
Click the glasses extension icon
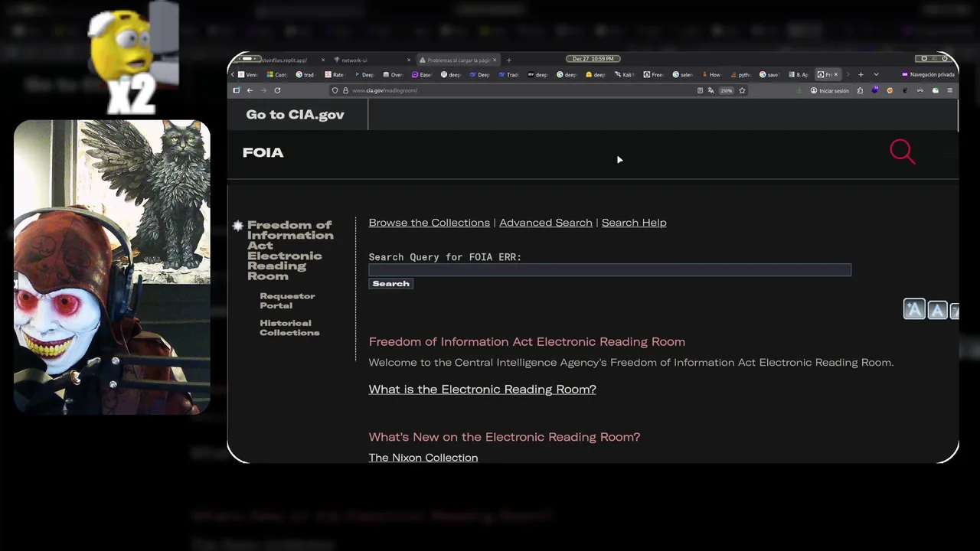pyautogui.click(x=920, y=90)
